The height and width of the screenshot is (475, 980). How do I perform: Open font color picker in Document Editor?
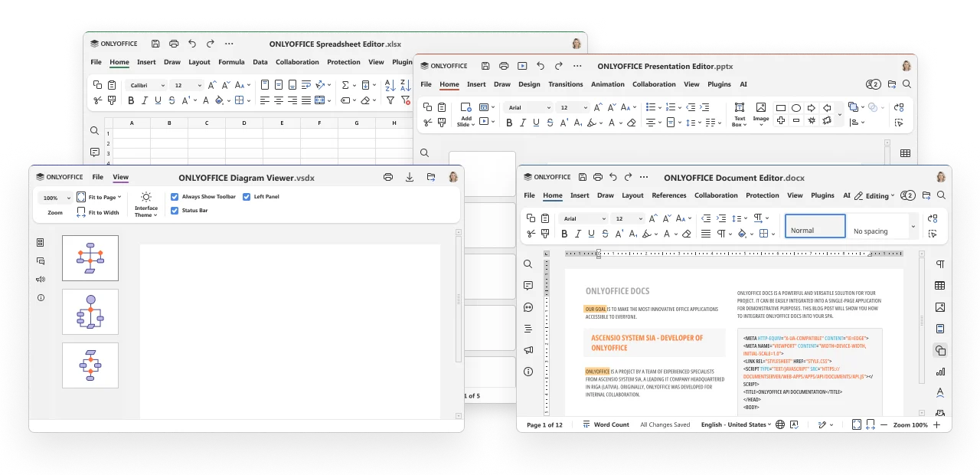click(x=670, y=234)
